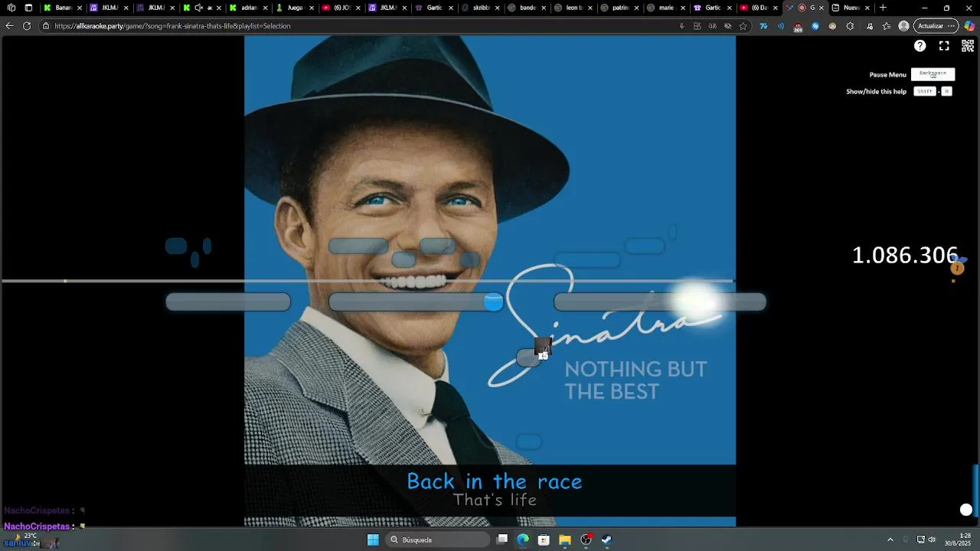The width and height of the screenshot is (980, 551).
Task: Open the extensions puzzle icon
Action: 850,25
